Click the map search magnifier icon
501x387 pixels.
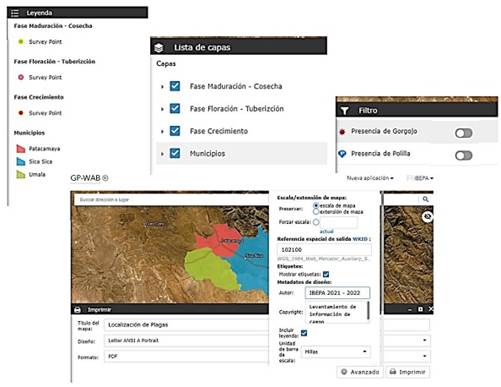(x=425, y=199)
